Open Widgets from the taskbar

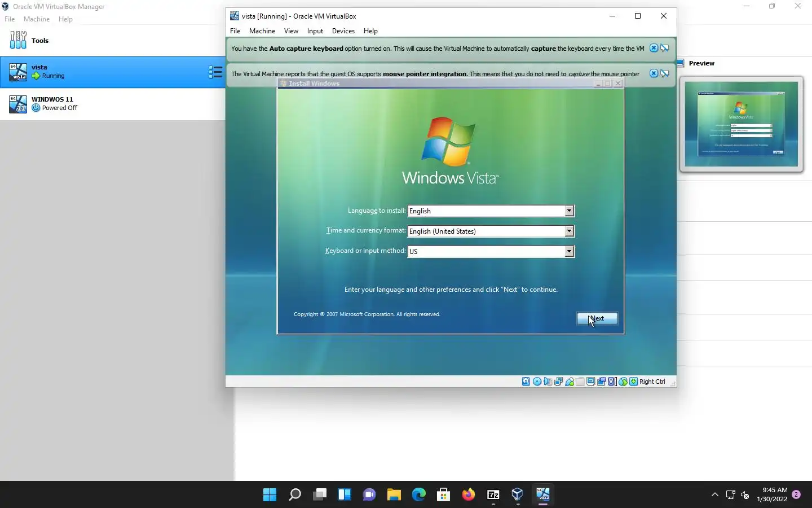click(x=345, y=495)
